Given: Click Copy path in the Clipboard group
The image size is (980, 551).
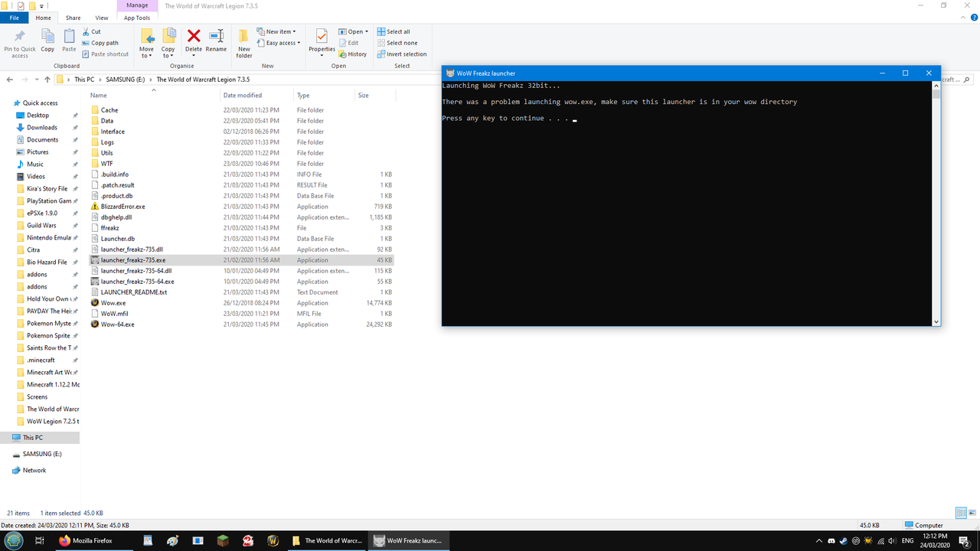Looking at the screenshot, I should pyautogui.click(x=100, y=43).
